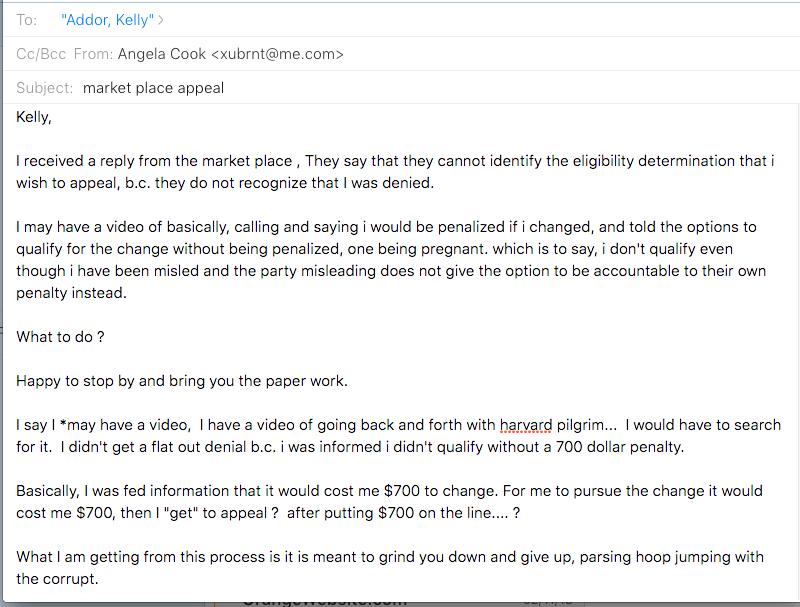Click the greeting line "Kelly,"
This screenshot has width=800, height=607.
(x=34, y=117)
